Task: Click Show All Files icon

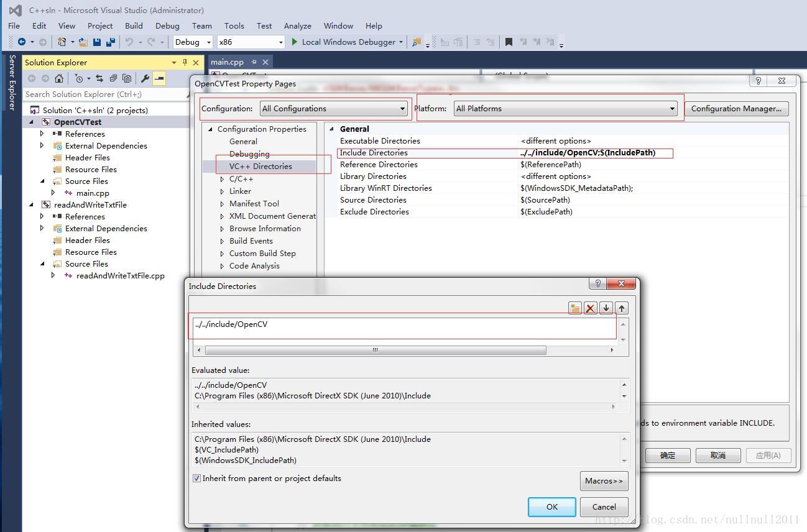Action: [x=127, y=78]
